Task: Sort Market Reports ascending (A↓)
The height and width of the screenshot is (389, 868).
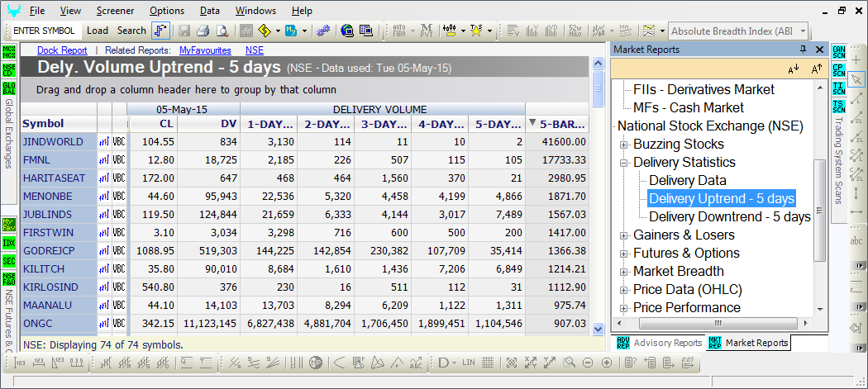Action: 794,69
